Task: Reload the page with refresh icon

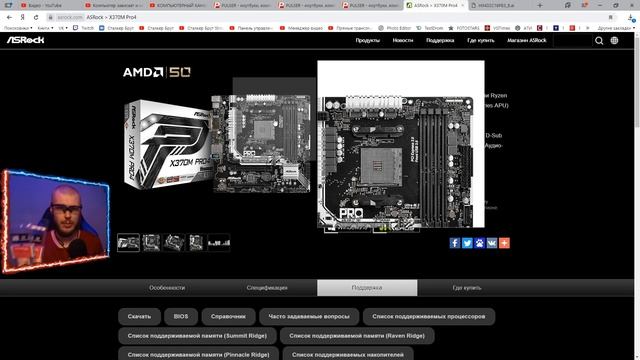Action: click(x=36, y=17)
